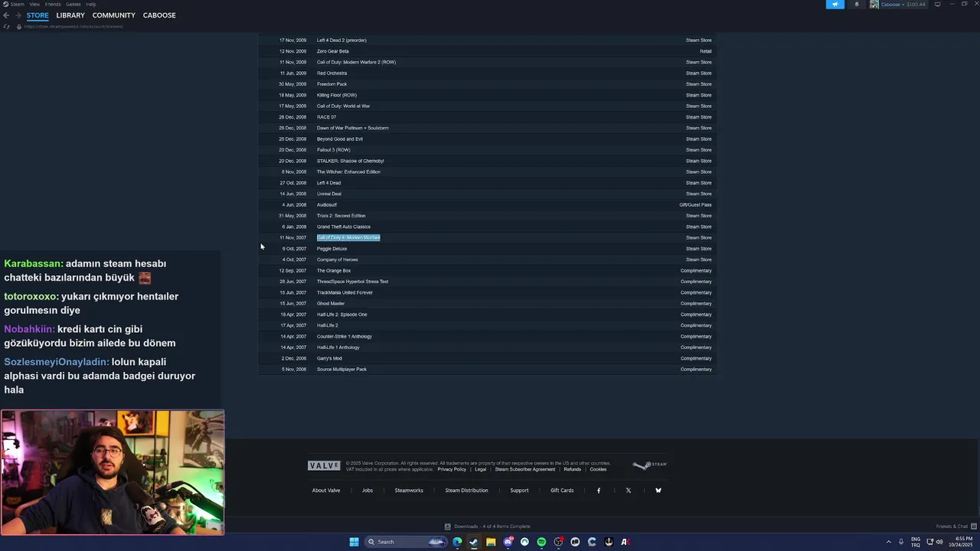Image resolution: width=980 pixels, height=551 pixels.
Task: Reload the page with the refresh icon
Action: point(7,27)
